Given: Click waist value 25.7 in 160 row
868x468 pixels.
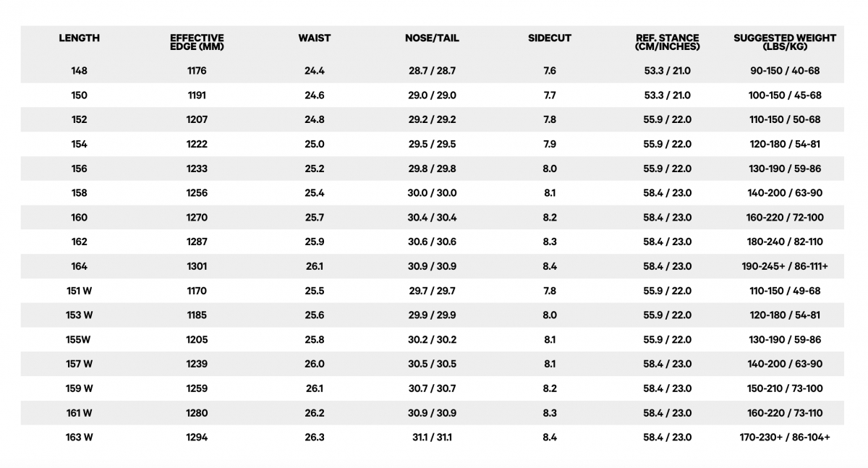Looking at the screenshot, I should 315,217.
